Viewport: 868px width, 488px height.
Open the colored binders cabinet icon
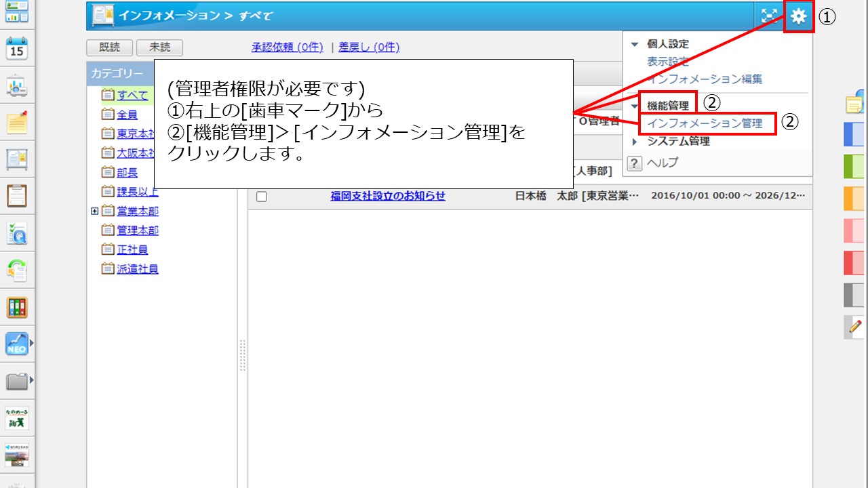[17, 308]
